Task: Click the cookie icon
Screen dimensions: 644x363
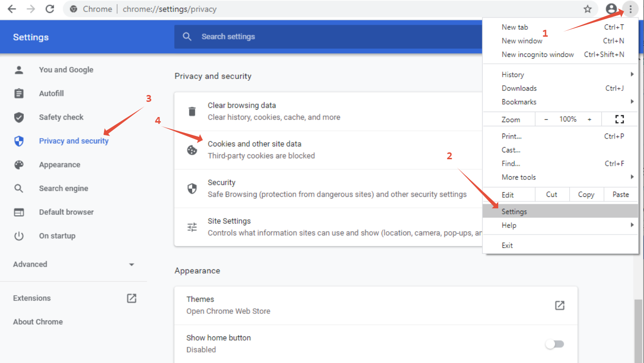Action: (x=192, y=150)
